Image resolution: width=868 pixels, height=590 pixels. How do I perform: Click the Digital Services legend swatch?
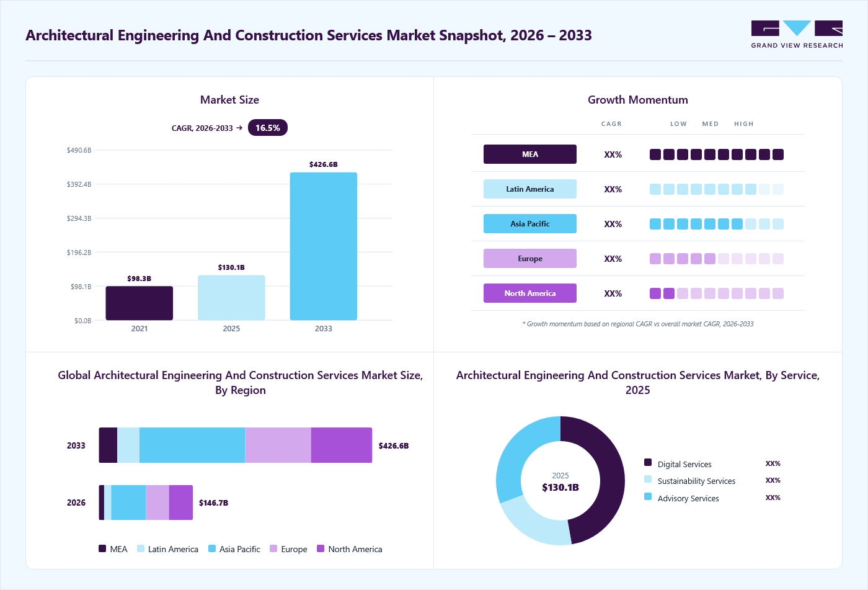coord(648,462)
